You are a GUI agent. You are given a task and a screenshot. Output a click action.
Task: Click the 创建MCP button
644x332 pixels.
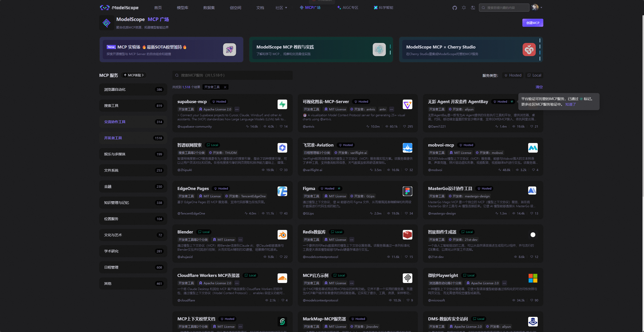coord(532,23)
